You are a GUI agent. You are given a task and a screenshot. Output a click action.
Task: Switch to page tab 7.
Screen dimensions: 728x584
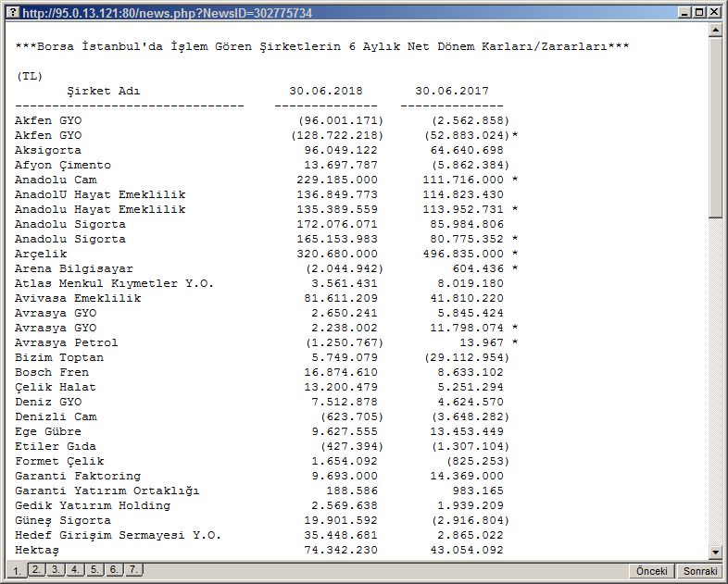[133, 569]
